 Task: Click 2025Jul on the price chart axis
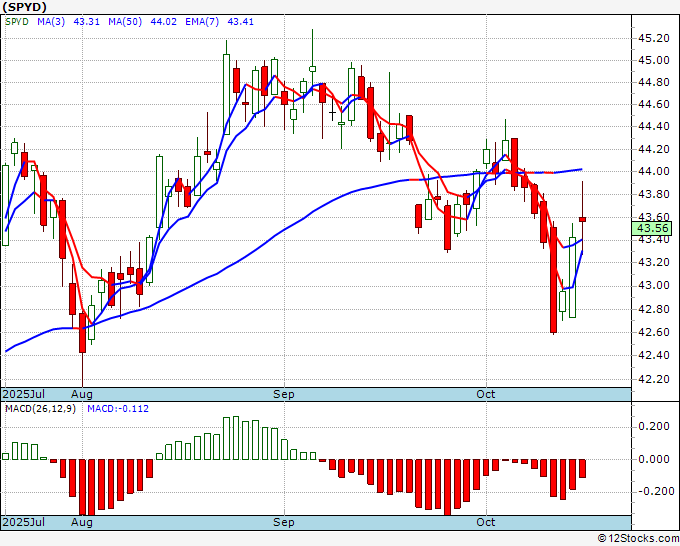click(x=24, y=394)
